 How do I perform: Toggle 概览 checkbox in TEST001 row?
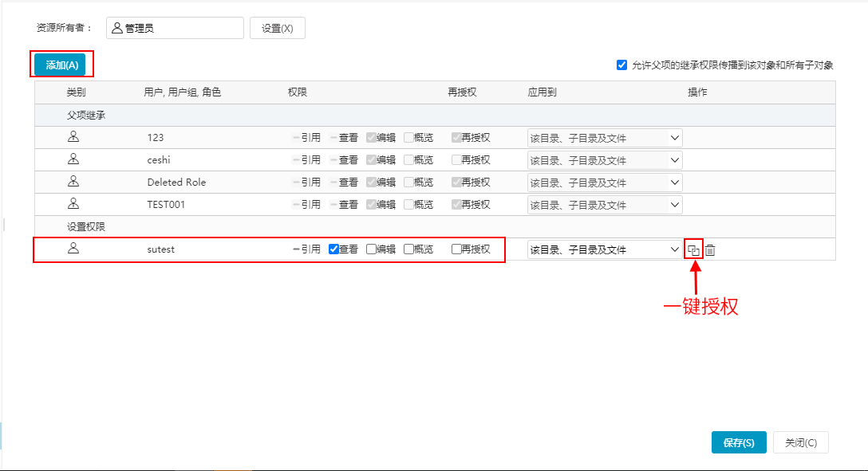coord(409,205)
